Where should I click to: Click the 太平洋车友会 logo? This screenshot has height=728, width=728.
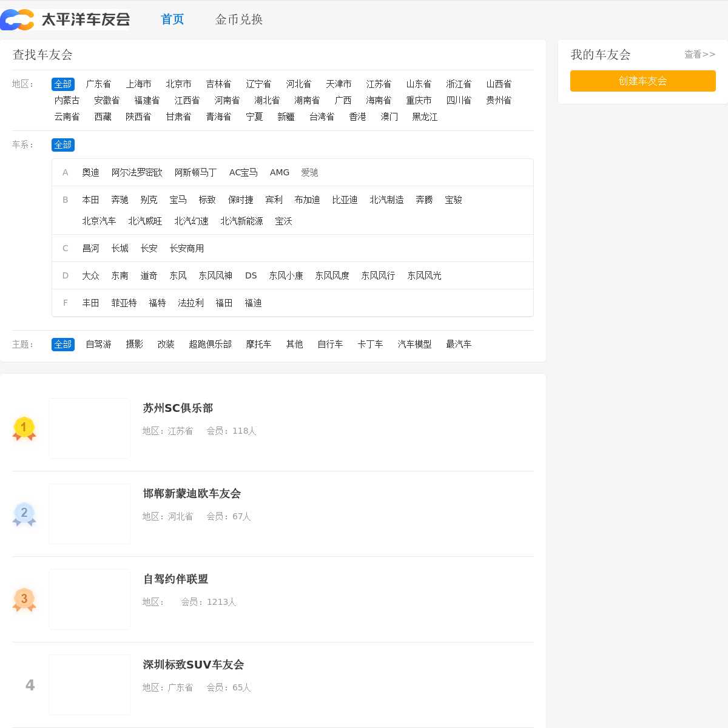coord(66,19)
